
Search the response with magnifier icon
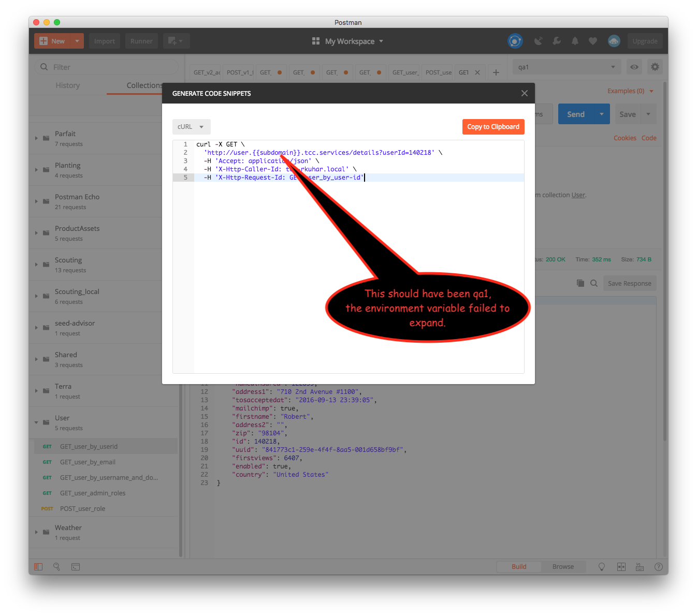coord(594,283)
